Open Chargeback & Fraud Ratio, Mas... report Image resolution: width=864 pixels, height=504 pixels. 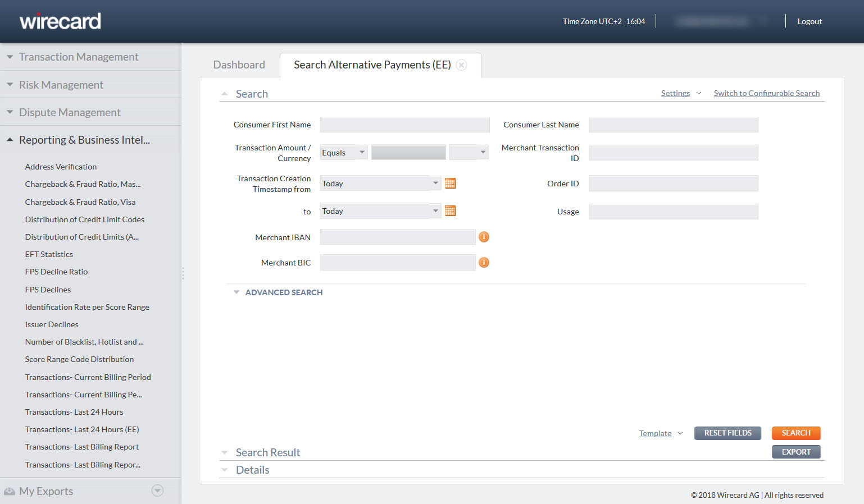(83, 184)
